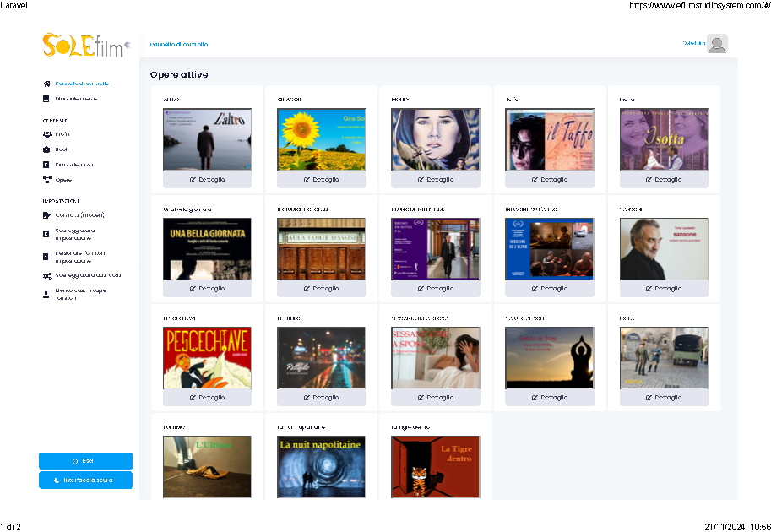Screen dimensions: 771x532
Task: Open the La nuit napolitaine thumbnail
Action: pyautogui.click(x=322, y=467)
